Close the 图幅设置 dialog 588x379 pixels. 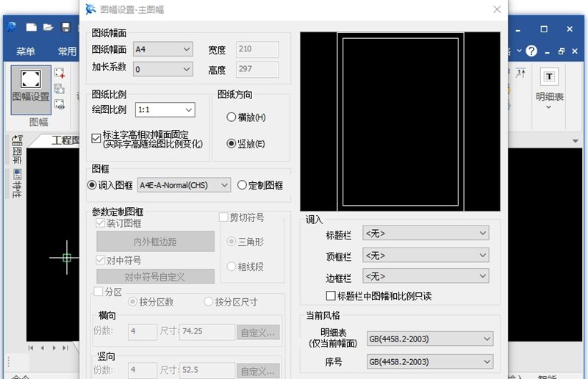[x=497, y=10]
